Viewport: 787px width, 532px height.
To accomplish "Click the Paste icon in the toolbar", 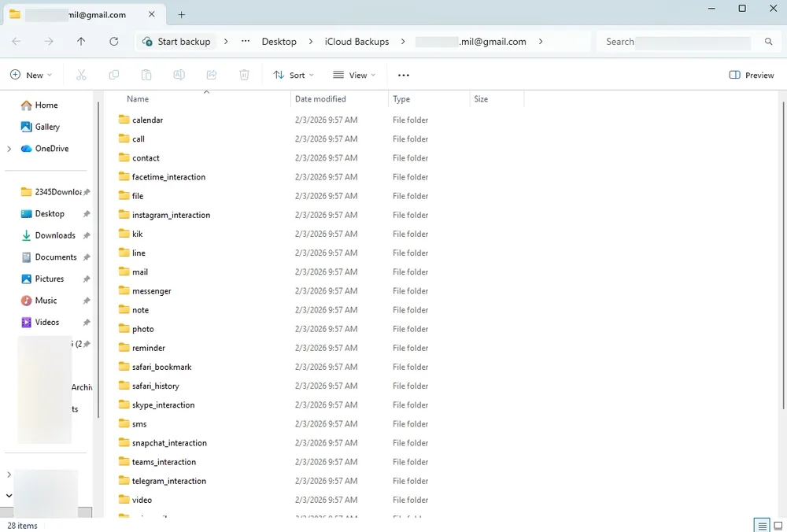I will pyautogui.click(x=146, y=75).
